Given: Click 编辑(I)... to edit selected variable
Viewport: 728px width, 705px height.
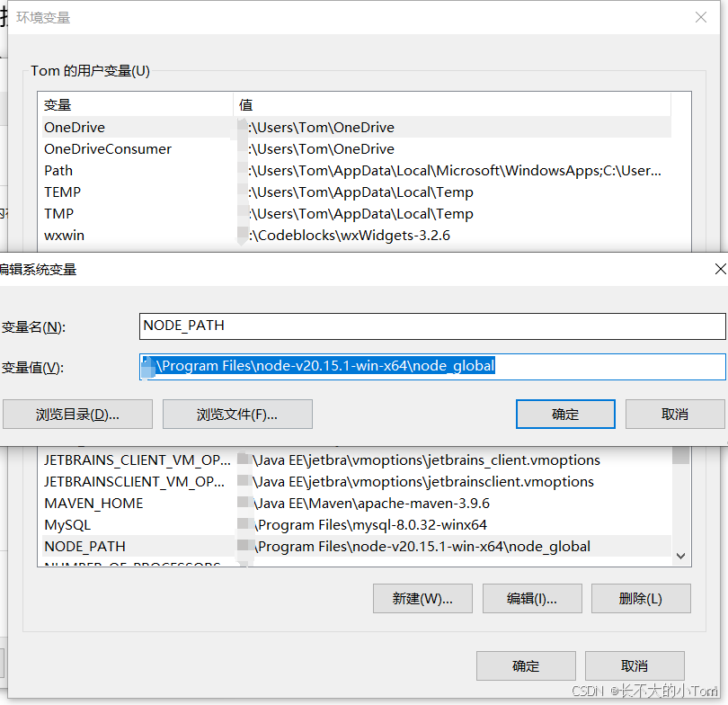Looking at the screenshot, I should 532,598.
